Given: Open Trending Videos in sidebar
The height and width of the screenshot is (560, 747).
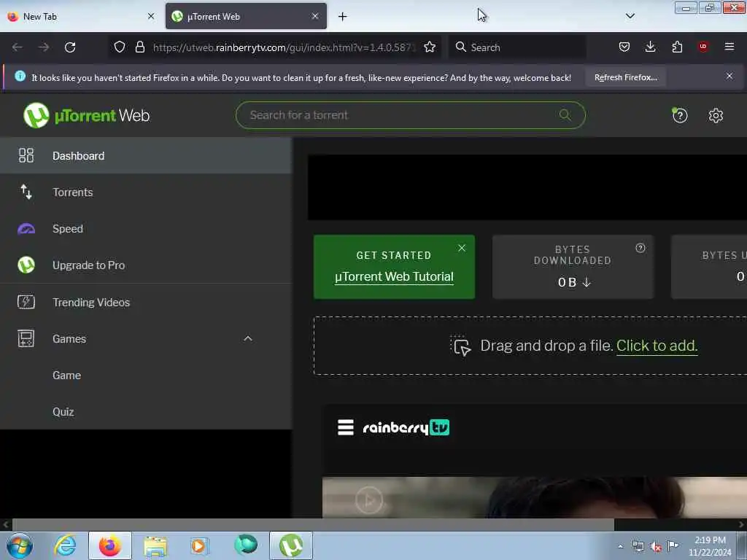Looking at the screenshot, I should (x=146, y=303).
